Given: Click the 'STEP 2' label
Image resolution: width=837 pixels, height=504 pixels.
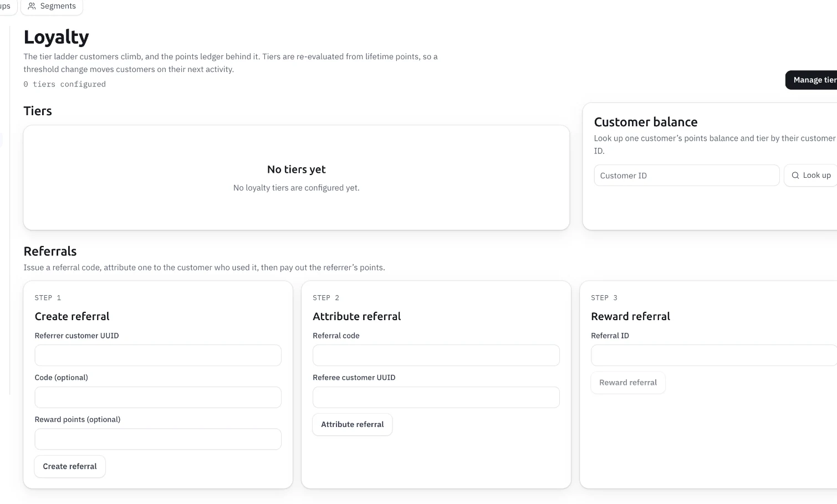Looking at the screenshot, I should pyautogui.click(x=326, y=298).
